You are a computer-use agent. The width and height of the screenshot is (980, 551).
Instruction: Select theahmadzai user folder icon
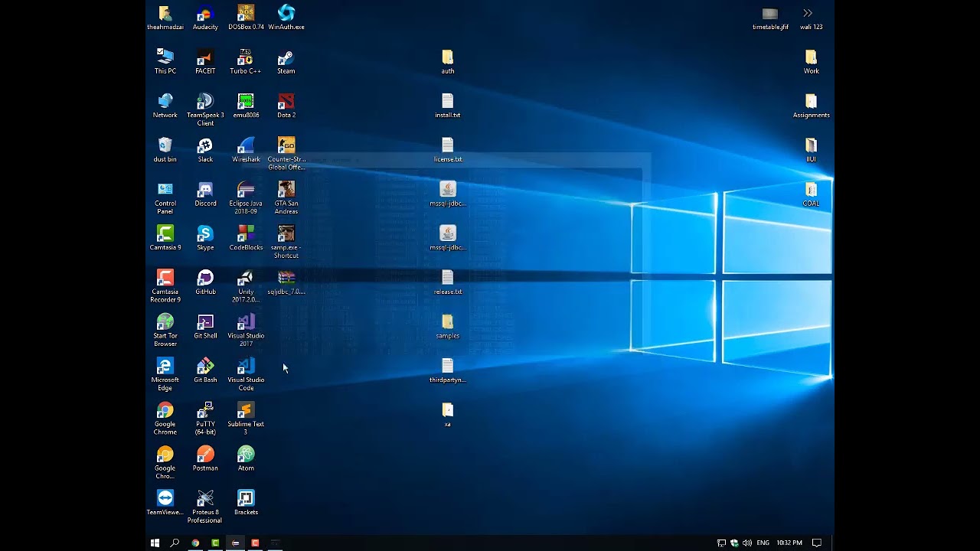(x=165, y=18)
